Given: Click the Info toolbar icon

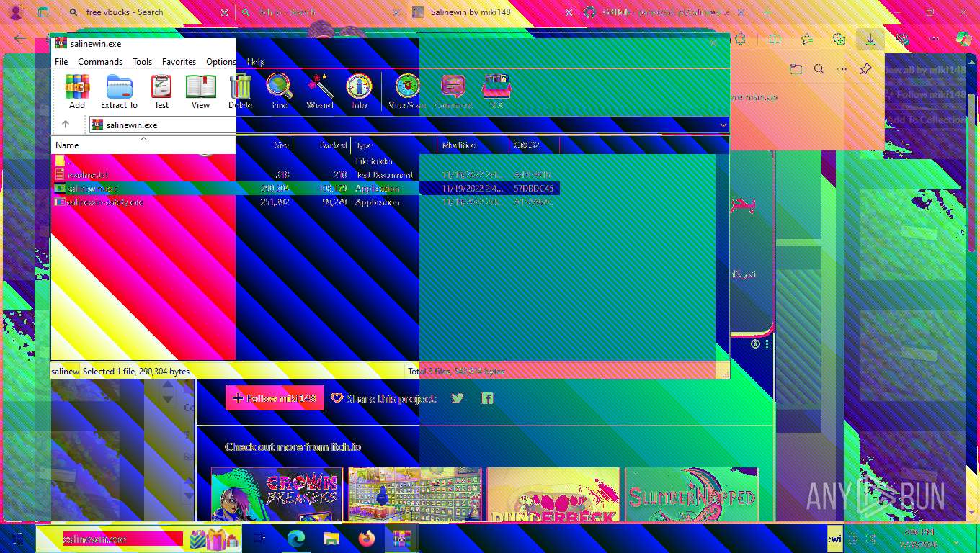Looking at the screenshot, I should pos(359,91).
